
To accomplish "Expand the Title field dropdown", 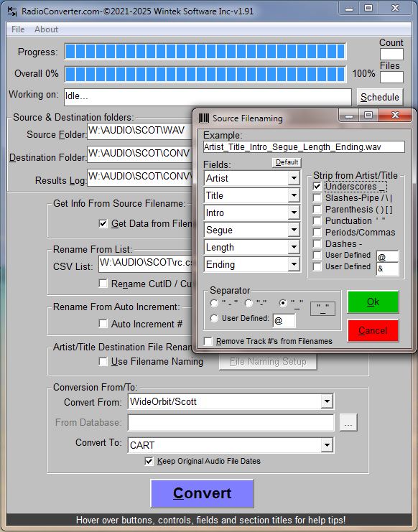I will pos(294,195).
